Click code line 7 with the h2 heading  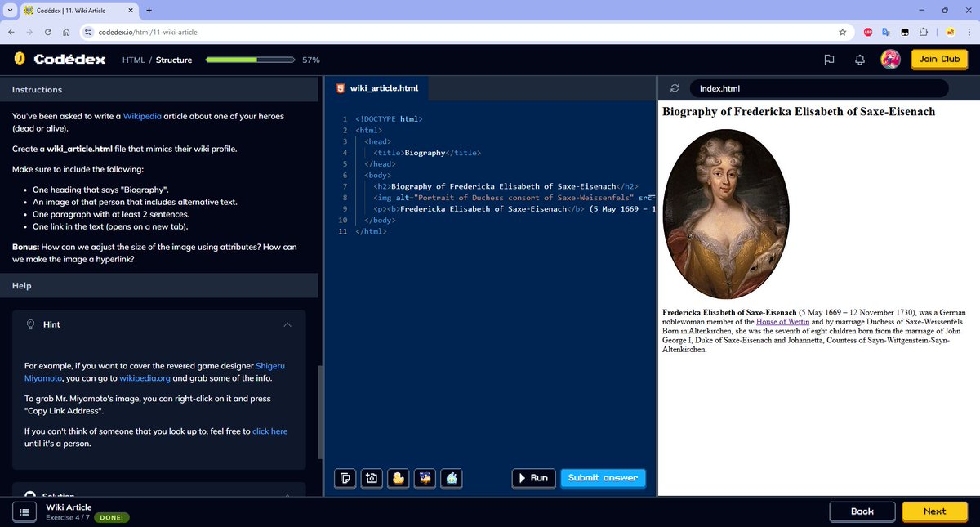pos(506,186)
